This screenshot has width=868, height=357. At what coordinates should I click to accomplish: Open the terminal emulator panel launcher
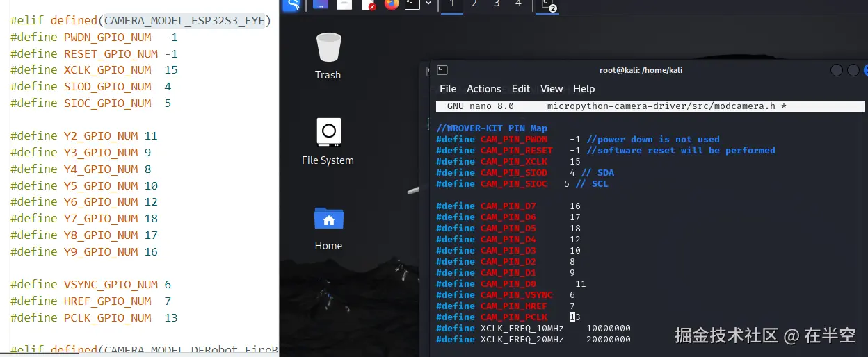tap(413, 4)
